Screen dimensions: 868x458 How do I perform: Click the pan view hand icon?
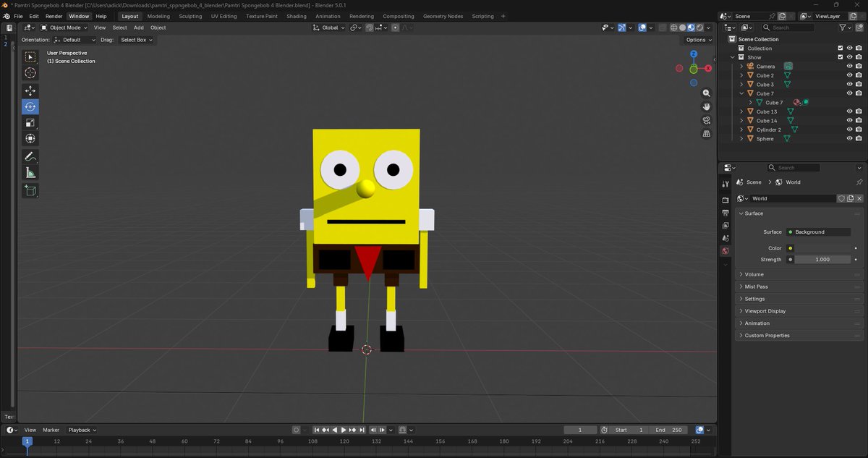coord(707,106)
